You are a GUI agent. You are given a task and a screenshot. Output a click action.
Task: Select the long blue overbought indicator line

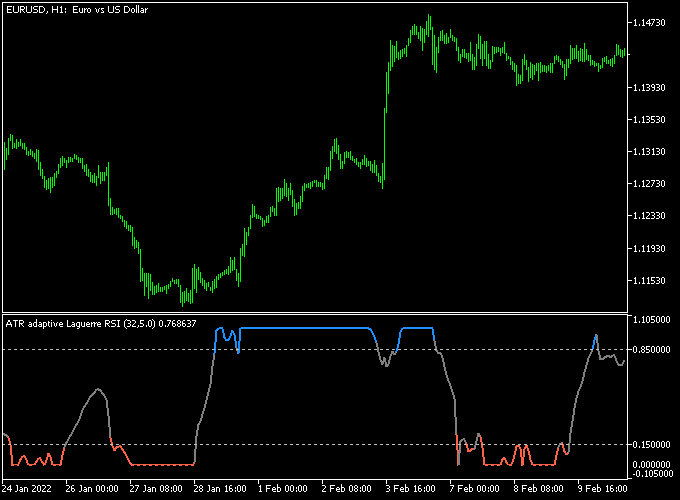(x=304, y=328)
